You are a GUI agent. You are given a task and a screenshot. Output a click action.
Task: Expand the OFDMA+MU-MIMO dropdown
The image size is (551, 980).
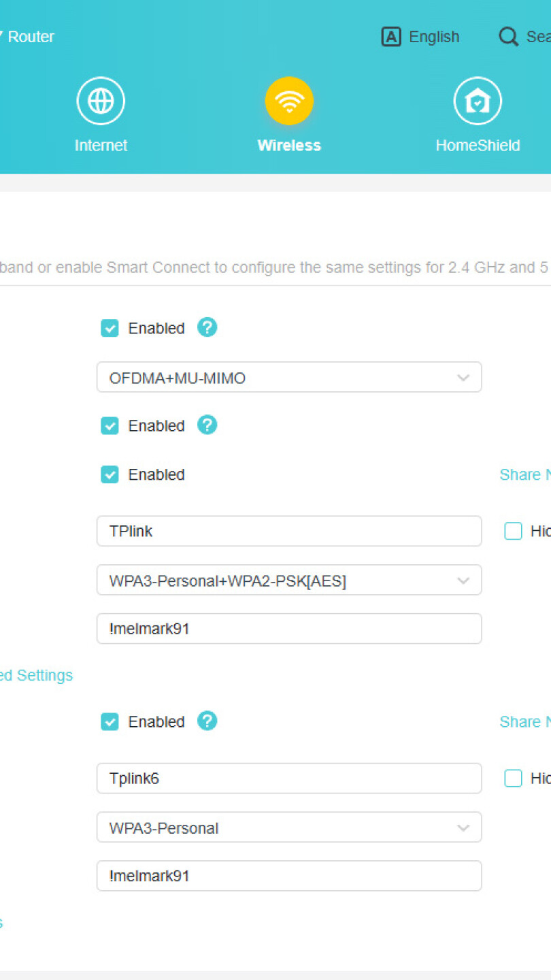click(x=289, y=377)
